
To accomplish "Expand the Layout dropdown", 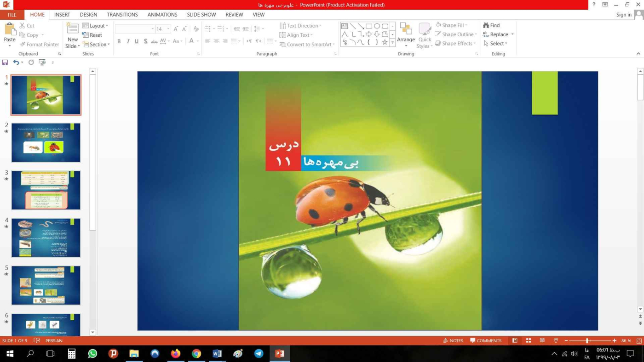I will pos(96,26).
